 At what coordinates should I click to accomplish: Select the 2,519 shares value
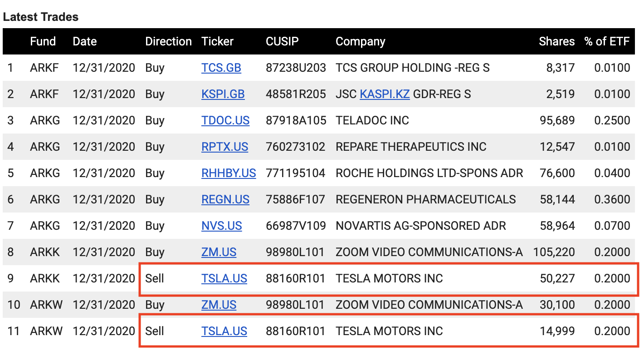click(x=561, y=94)
